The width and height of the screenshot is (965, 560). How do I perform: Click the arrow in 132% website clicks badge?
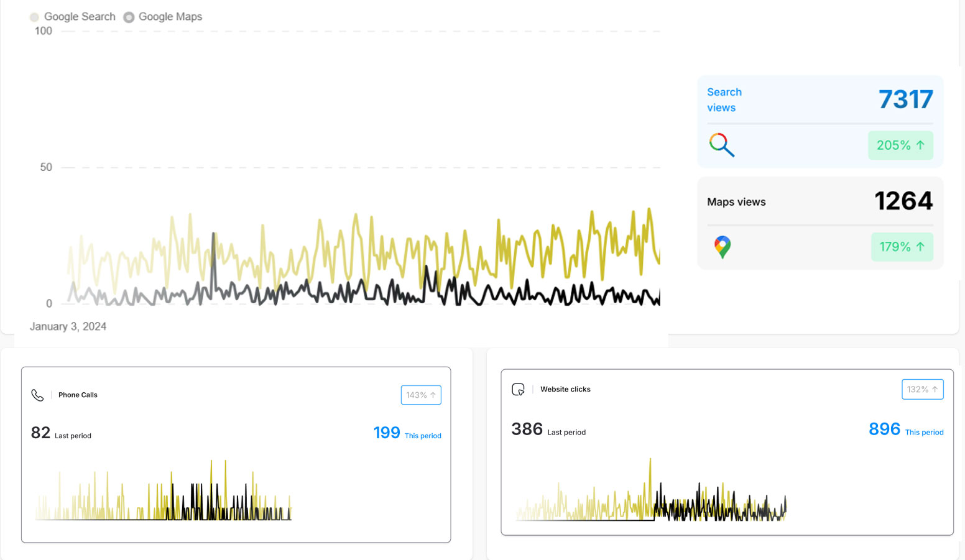[935, 390]
